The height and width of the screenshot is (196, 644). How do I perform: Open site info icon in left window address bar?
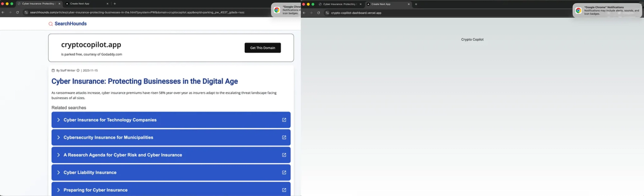26,12
